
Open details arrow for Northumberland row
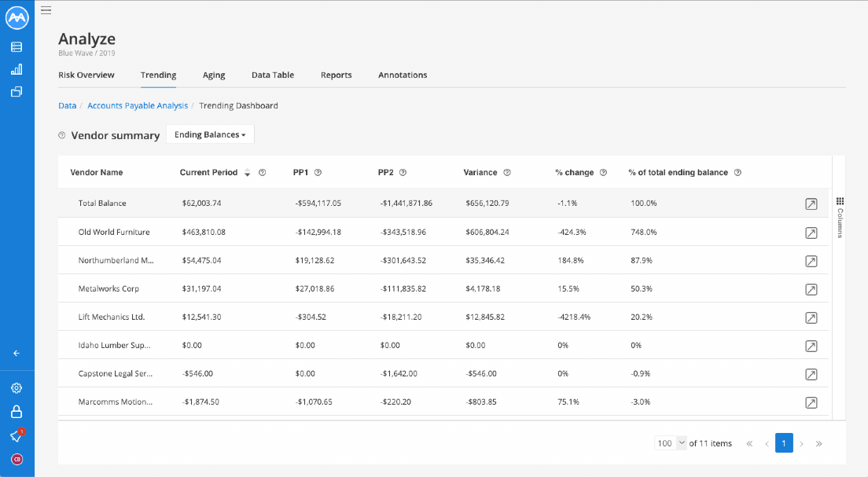(811, 261)
